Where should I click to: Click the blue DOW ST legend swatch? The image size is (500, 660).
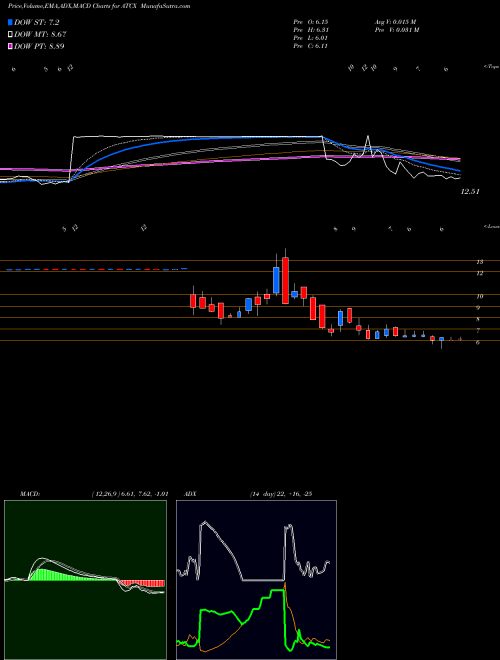10,22
